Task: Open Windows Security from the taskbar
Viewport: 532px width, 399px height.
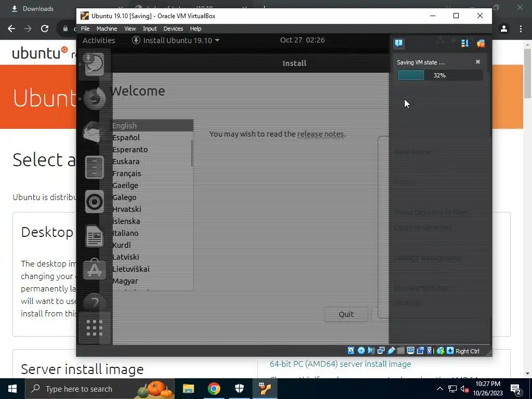Action: [240, 389]
